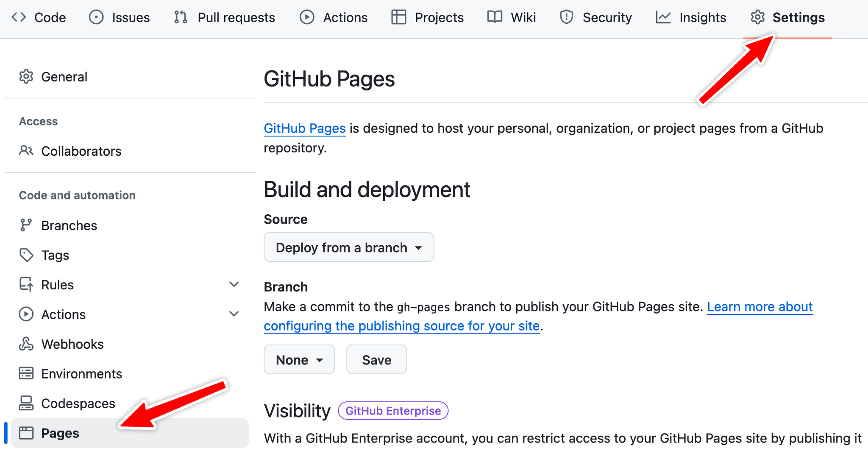The image size is (868, 451).
Task: Click the Build and deployment heading
Action: point(367,190)
